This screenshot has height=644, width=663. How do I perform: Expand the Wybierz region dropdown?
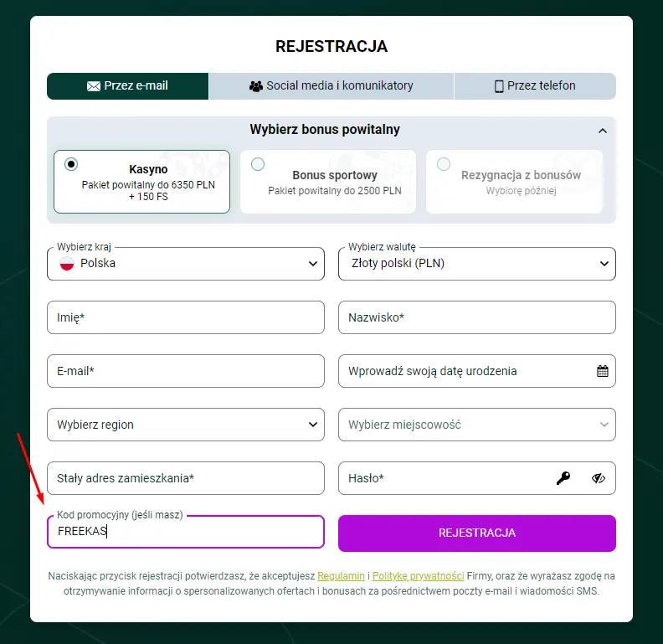[186, 425]
